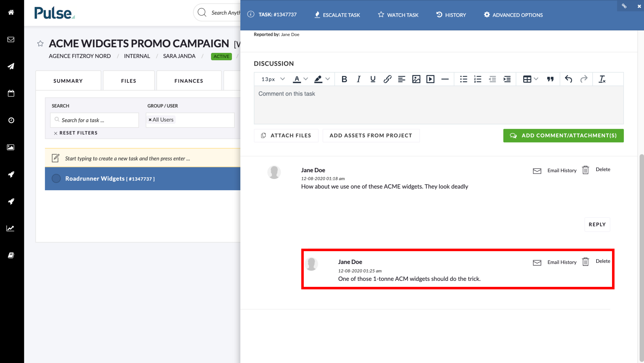Screen dimensions: 644x363
Task: Click the text alignment icon
Action: (401, 79)
